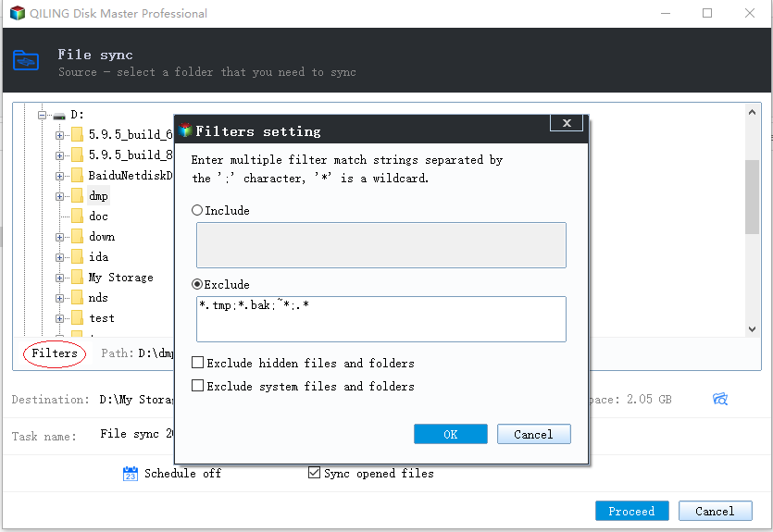
Task: Click the Filters setting dialog logo icon
Action: point(185,130)
